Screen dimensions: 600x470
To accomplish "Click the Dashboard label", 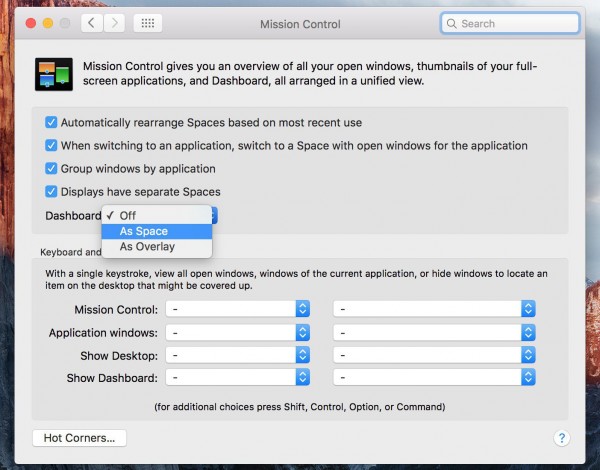I will (73, 216).
